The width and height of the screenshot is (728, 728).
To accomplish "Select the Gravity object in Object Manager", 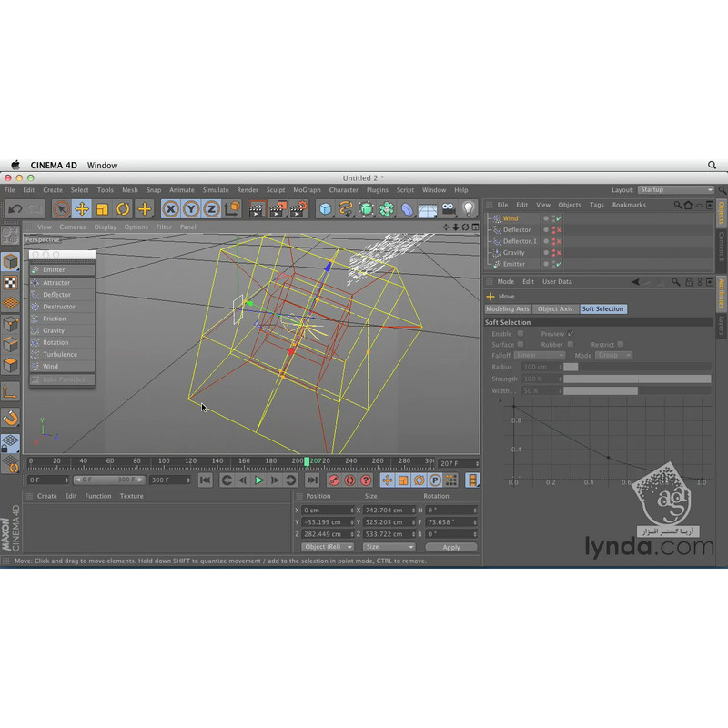I will tap(513, 253).
